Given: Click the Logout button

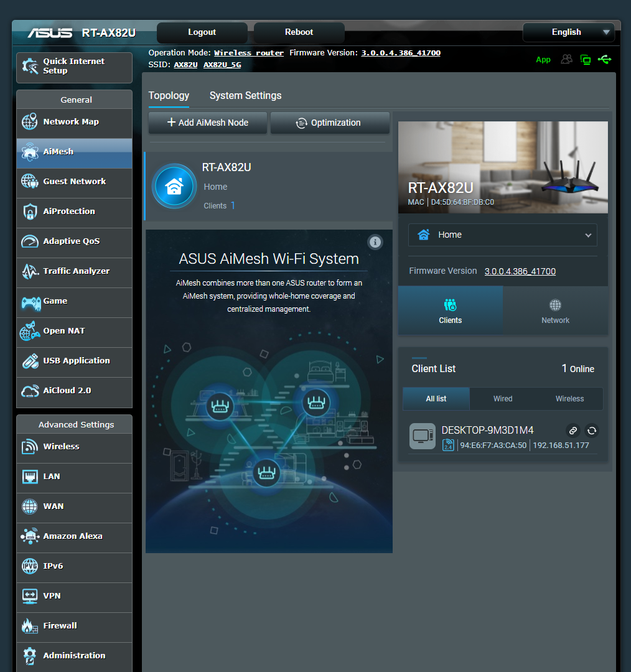Looking at the screenshot, I should click(x=202, y=32).
